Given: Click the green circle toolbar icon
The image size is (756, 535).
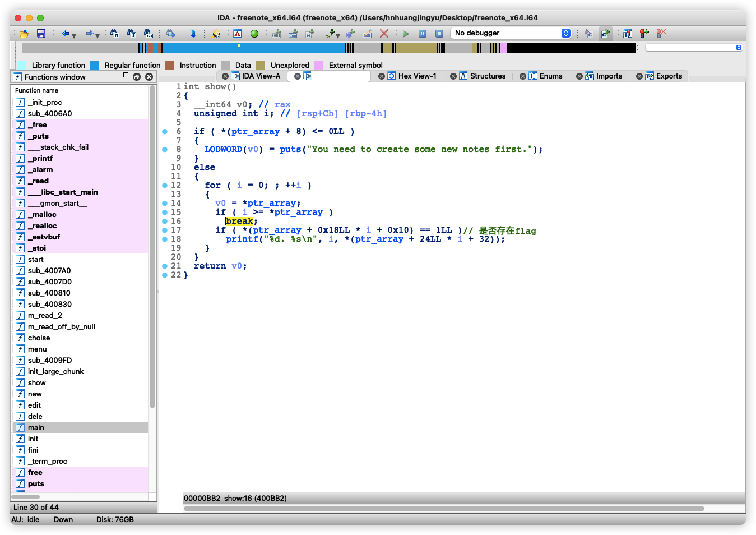Looking at the screenshot, I should (254, 34).
